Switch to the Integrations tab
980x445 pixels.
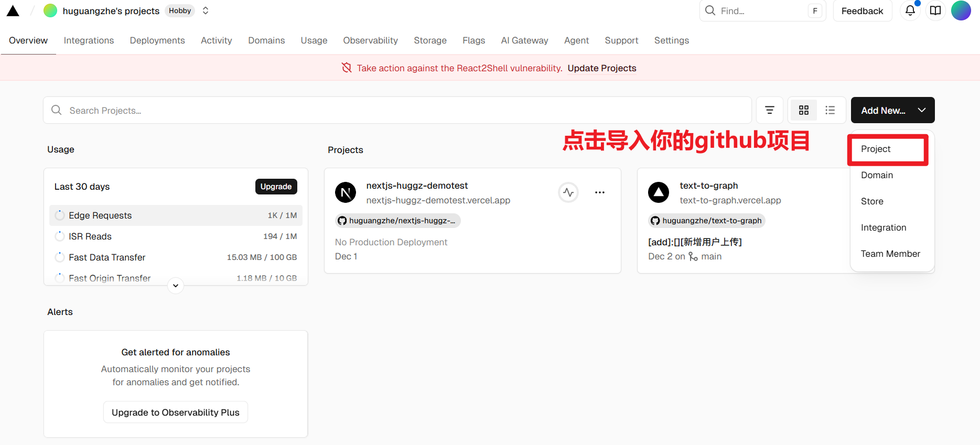pos(89,40)
